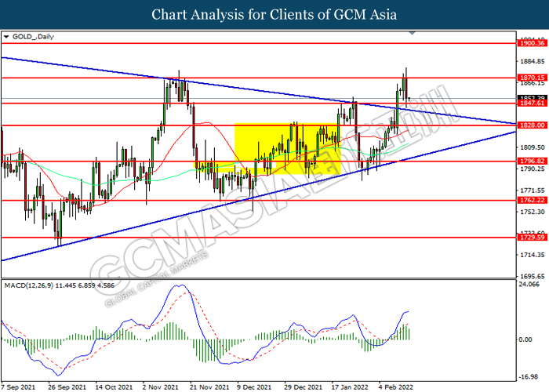The width and height of the screenshot is (549, 392).
Task: Click the 26 Sep 2021 date label
Action: click(67, 387)
